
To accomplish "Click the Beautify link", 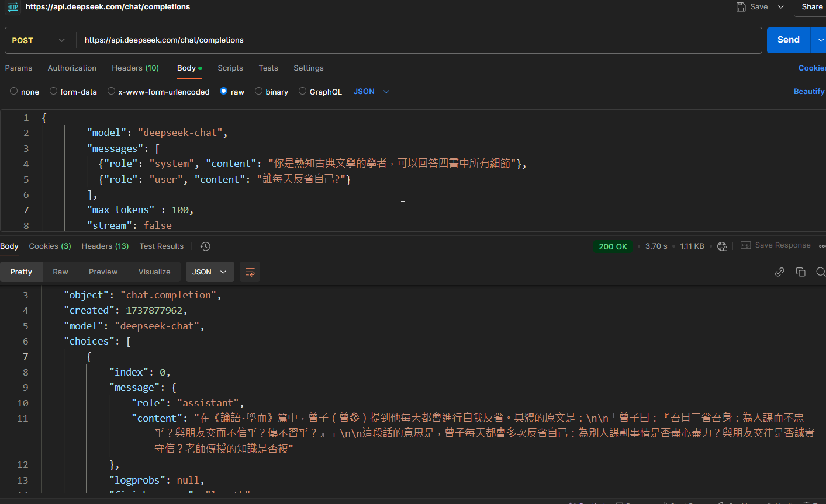I will coord(809,92).
